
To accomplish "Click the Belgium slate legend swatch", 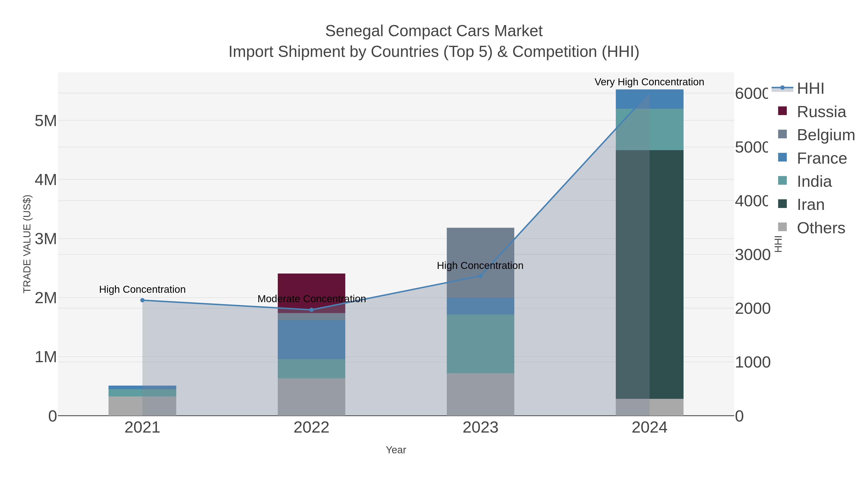I will [x=782, y=134].
